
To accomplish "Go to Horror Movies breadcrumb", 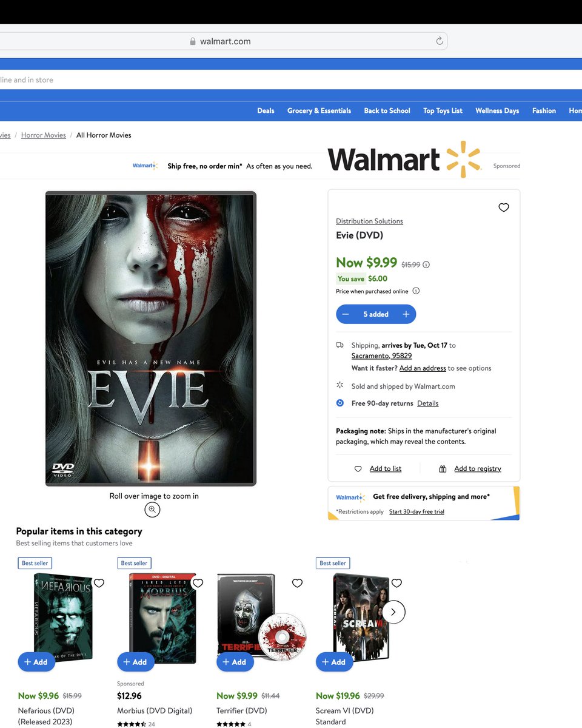I will (44, 135).
